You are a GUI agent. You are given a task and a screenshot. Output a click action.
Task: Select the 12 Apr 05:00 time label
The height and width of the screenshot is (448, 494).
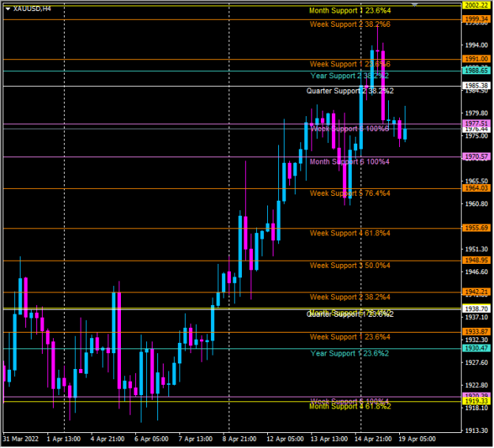(285, 439)
